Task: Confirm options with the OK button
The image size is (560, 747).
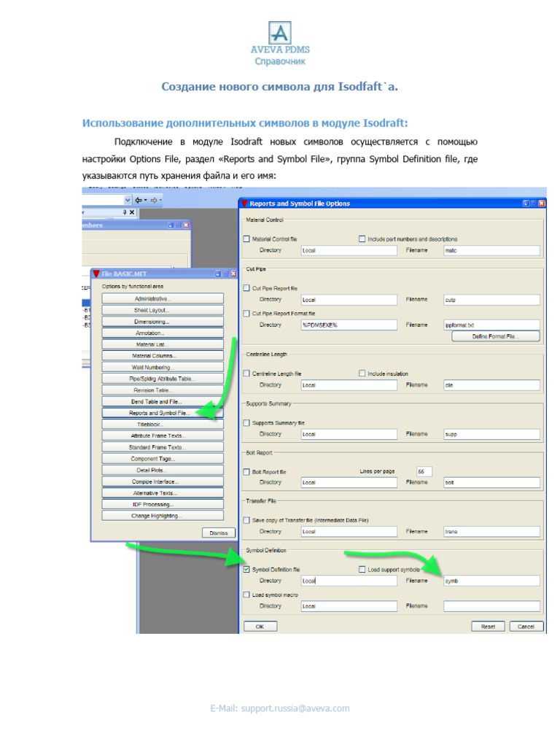Action: tap(260, 627)
